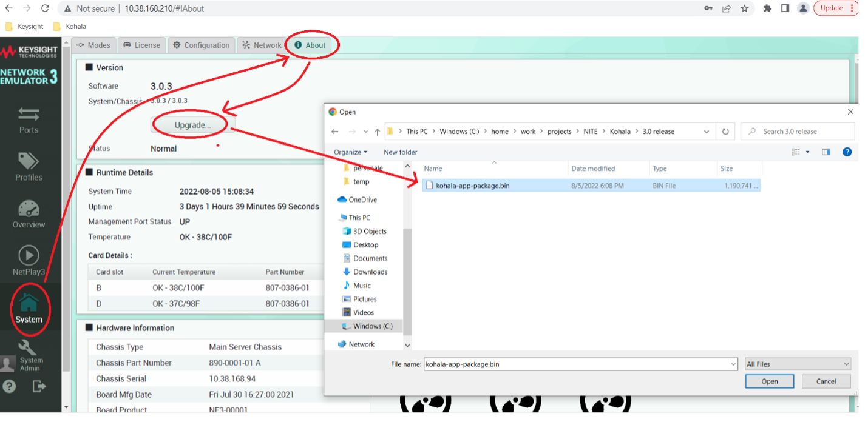Click the logout icon in sidebar

(x=39, y=386)
